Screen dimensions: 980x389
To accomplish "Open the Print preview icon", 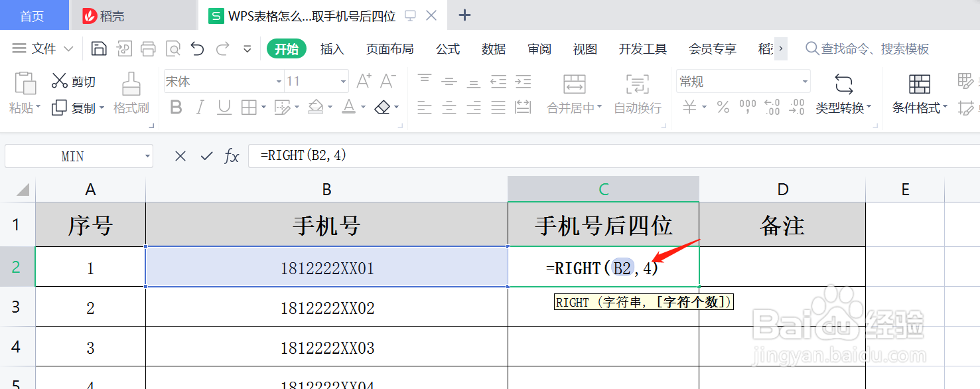I will pyautogui.click(x=173, y=48).
